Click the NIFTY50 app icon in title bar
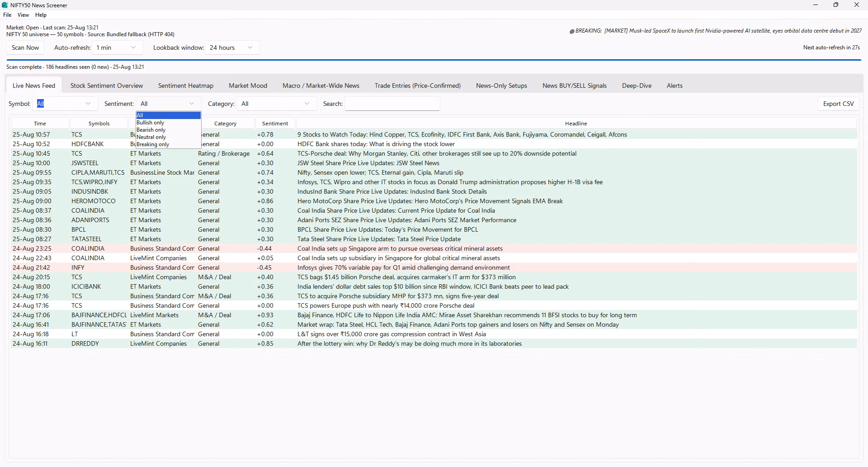868x467 pixels. [5, 5]
